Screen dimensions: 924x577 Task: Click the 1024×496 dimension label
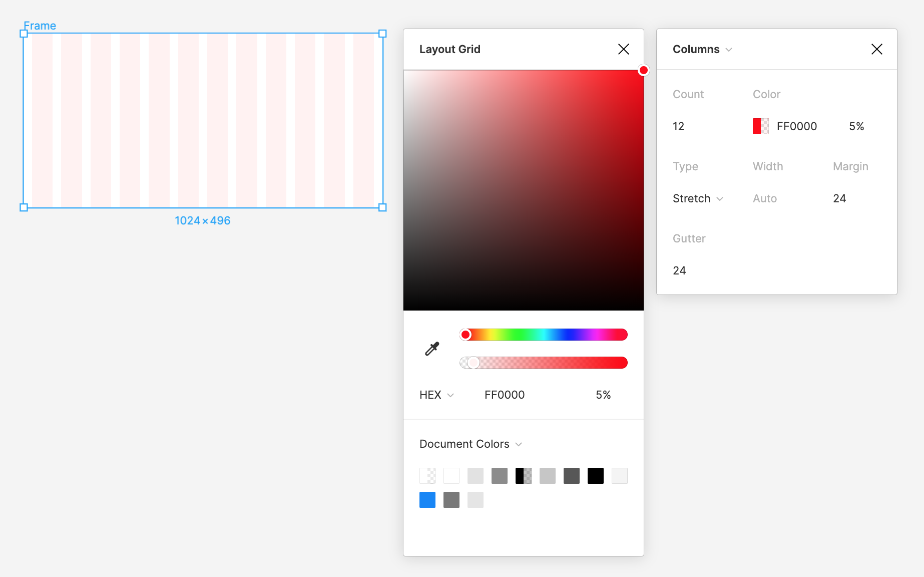point(203,220)
